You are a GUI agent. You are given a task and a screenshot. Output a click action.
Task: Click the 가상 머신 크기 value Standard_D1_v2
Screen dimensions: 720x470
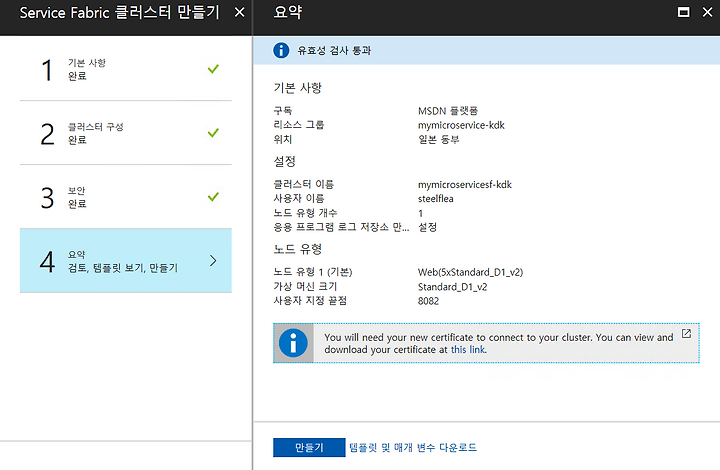(452, 287)
